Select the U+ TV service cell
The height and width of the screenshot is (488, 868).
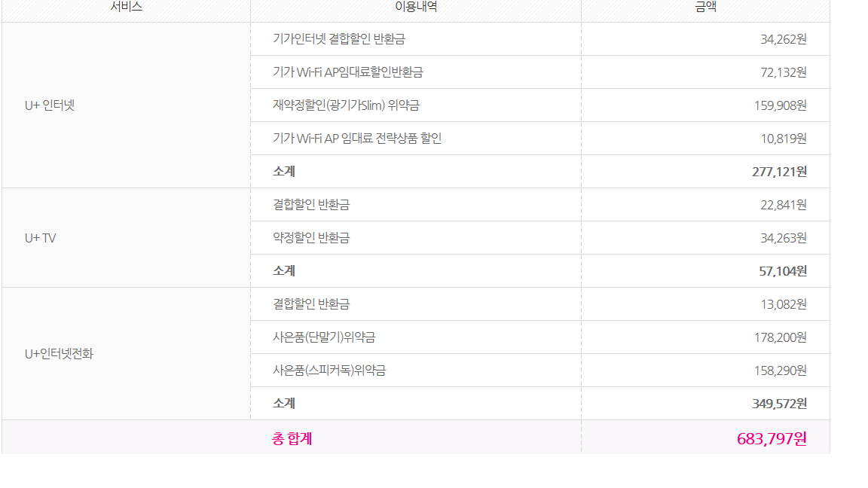coord(41,238)
